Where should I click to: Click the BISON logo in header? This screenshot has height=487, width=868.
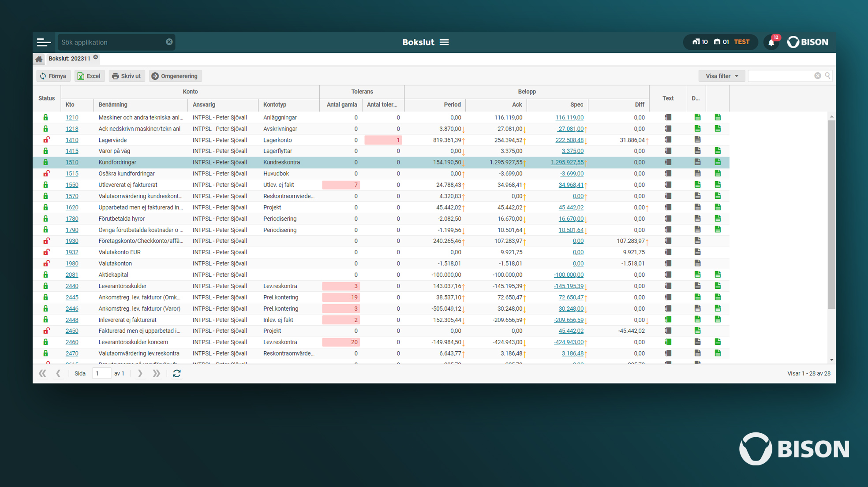pos(808,42)
